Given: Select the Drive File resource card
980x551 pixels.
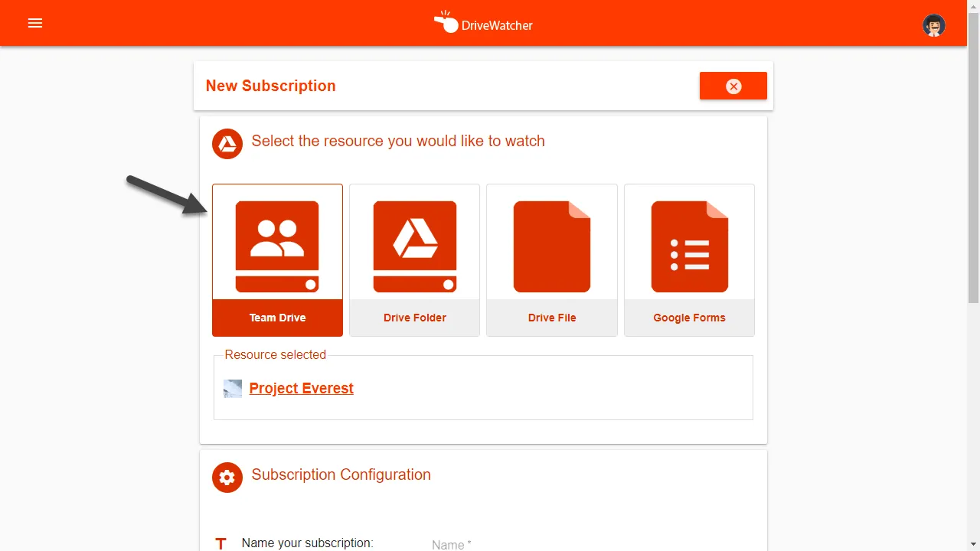Looking at the screenshot, I should pyautogui.click(x=551, y=260).
